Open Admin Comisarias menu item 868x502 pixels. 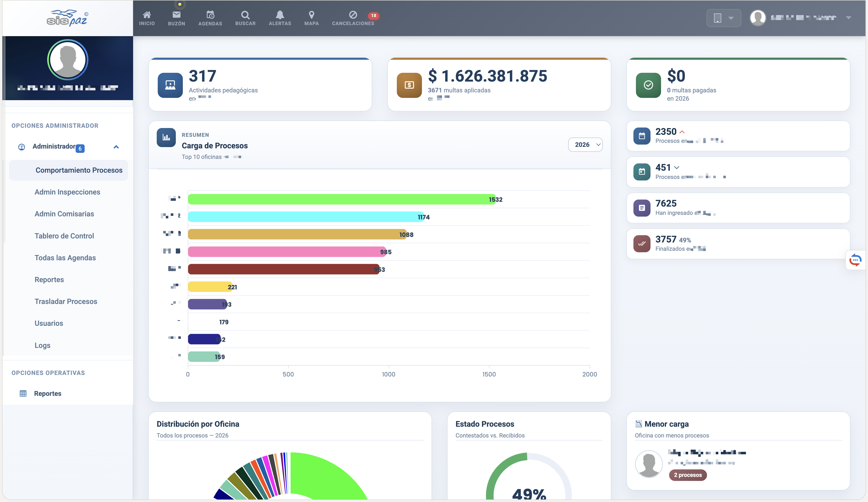[64, 214]
